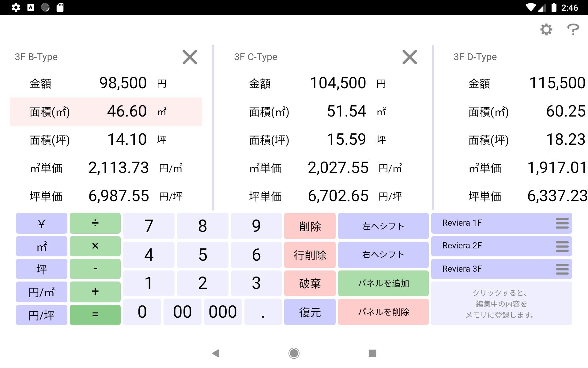This screenshot has height=368, width=588.
Task: Close the 3F C-Type panel
Action: tap(410, 57)
